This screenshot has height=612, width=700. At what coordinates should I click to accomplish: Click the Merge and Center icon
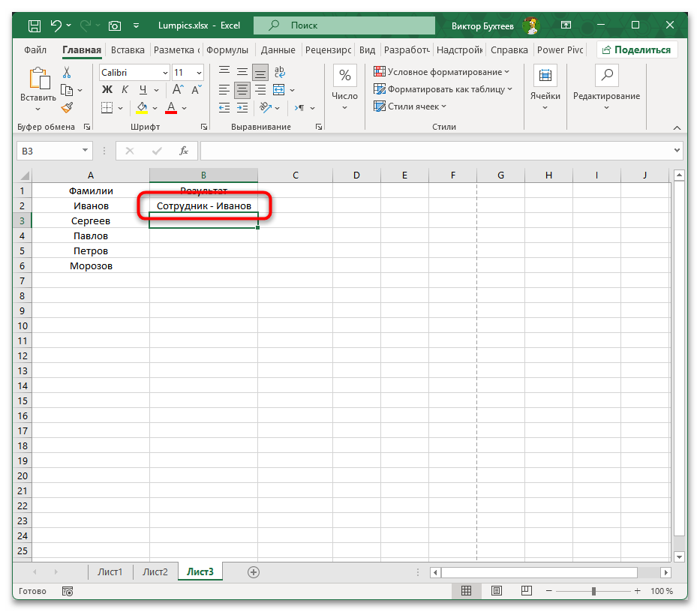[278, 90]
